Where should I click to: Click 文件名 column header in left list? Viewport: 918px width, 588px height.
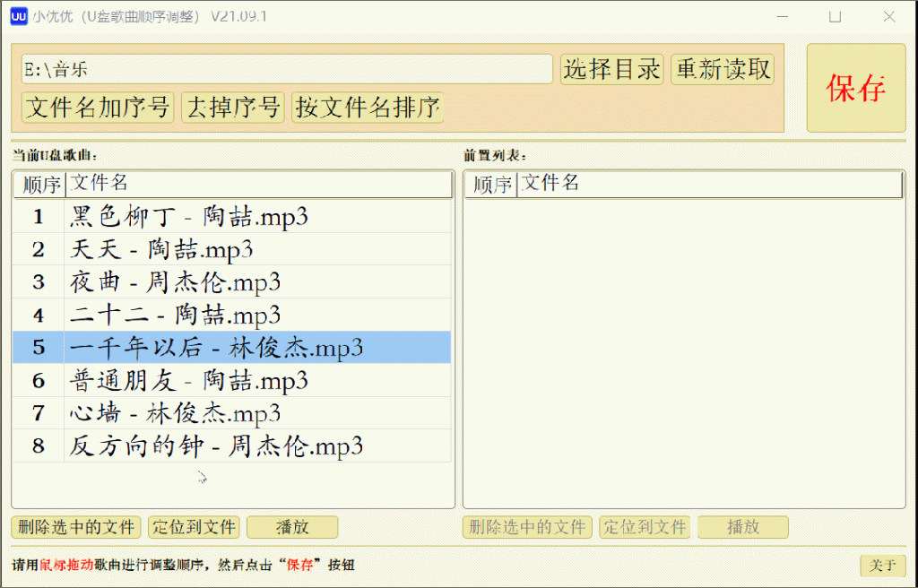[259, 185]
